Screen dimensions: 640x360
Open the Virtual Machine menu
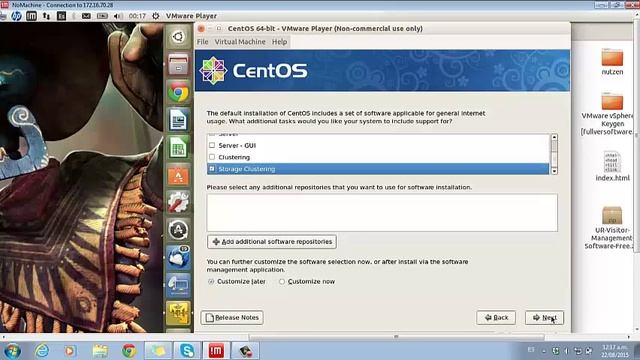(x=240, y=42)
